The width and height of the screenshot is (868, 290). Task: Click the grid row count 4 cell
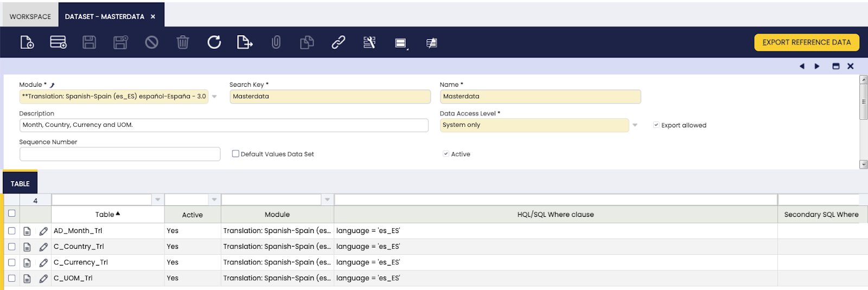click(x=35, y=201)
